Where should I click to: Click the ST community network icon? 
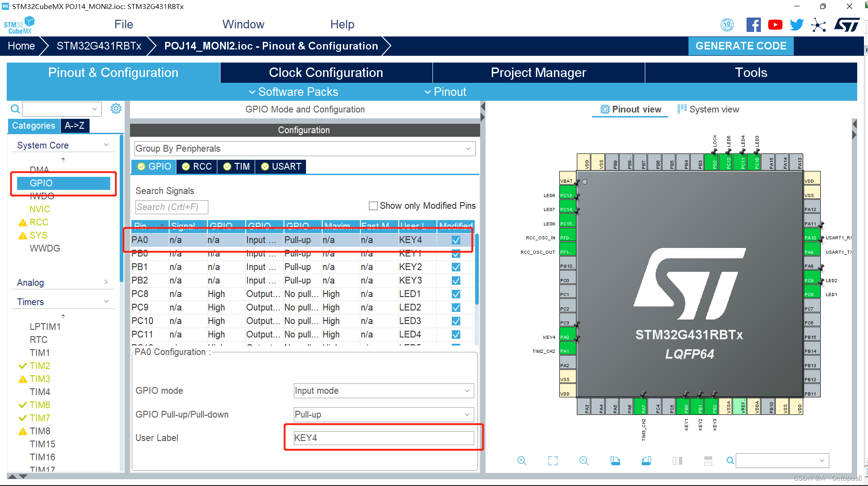(819, 25)
